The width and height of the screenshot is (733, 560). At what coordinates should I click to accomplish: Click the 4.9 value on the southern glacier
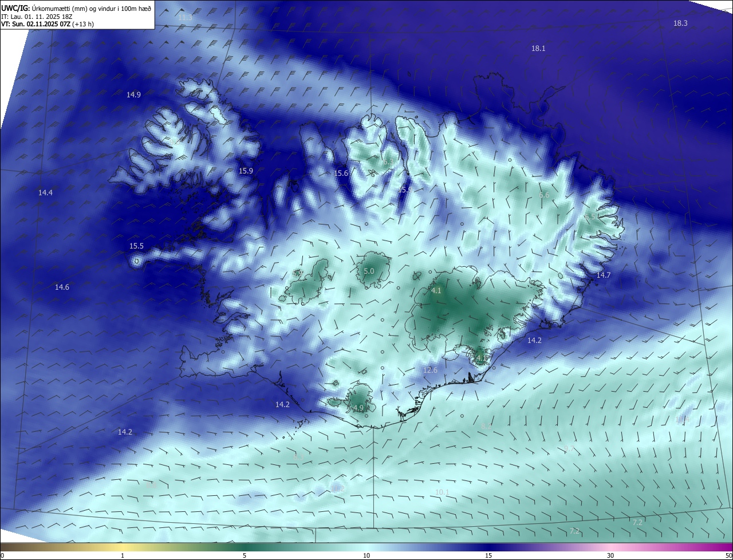(x=358, y=408)
